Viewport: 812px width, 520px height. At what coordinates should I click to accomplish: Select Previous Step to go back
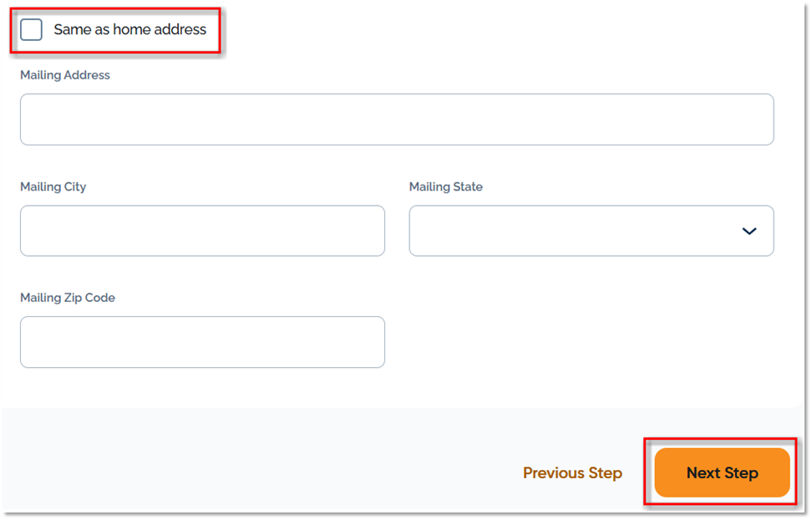click(572, 472)
